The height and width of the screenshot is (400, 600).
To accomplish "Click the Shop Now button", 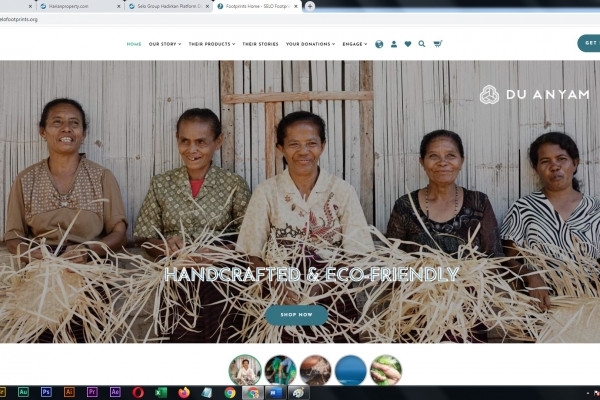I will click(296, 315).
